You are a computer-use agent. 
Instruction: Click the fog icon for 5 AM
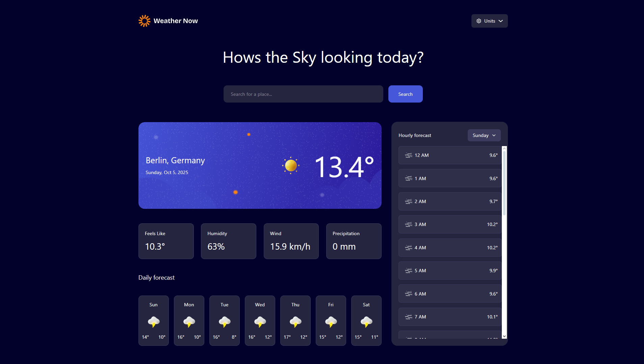click(x=409, y=271)
